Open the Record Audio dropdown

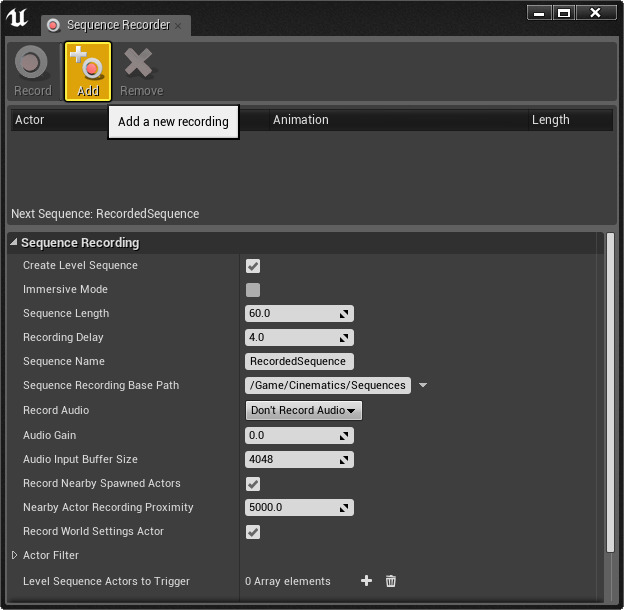click(x=303, y=410)
